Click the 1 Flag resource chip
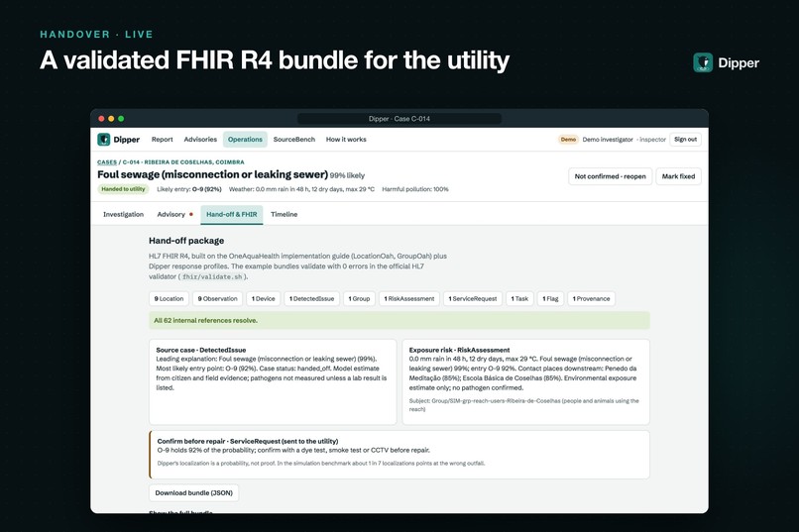 click(x=550, y=299)
